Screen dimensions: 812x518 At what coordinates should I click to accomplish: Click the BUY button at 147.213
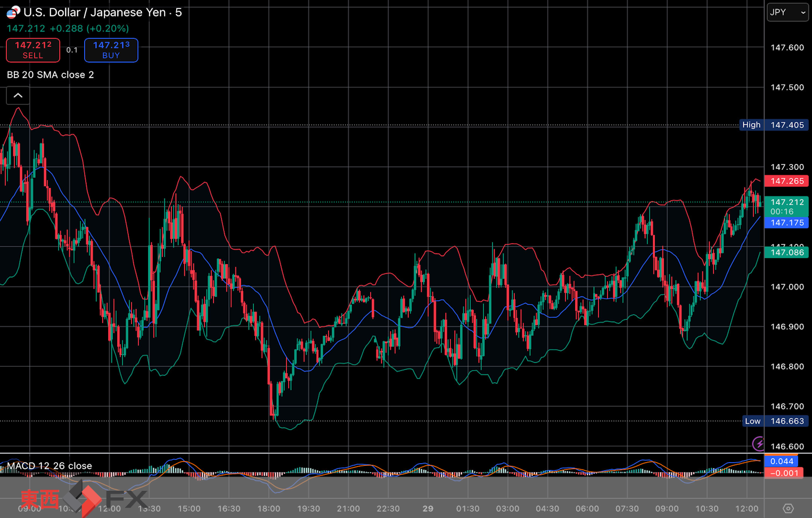point(111,50)
